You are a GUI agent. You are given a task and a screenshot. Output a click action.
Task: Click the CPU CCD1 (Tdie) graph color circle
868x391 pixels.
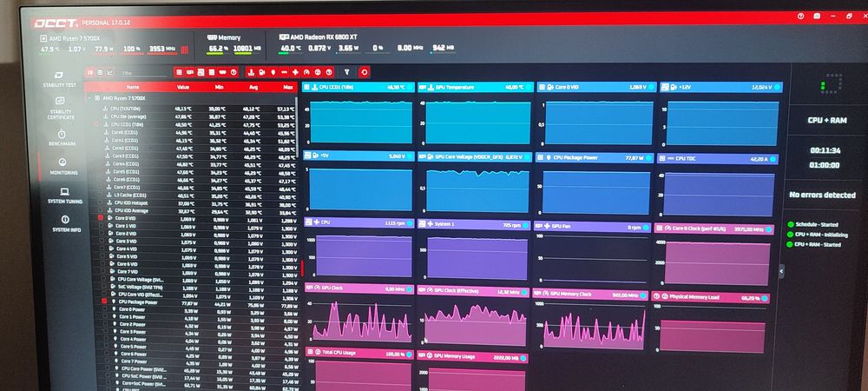coord(411,87)
